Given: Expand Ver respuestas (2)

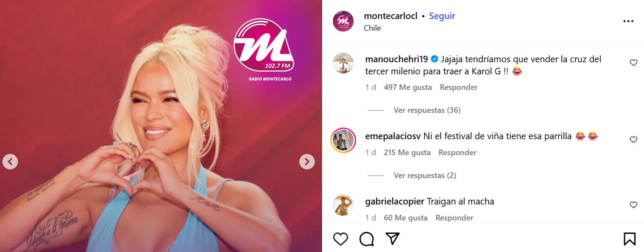Looking at the screenshot, I should (425, 175).
